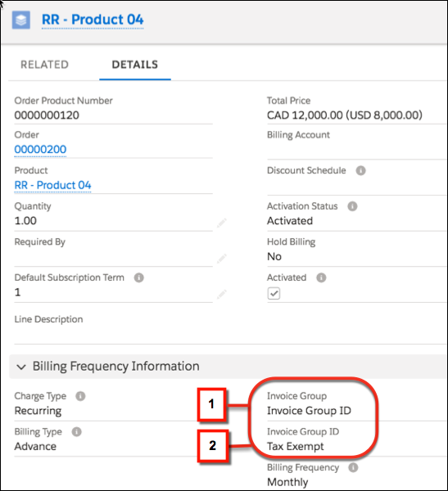The image size is (448, 491).
Task: Click the Total Price value CAD 12,000.00
Action: (345, 115)
